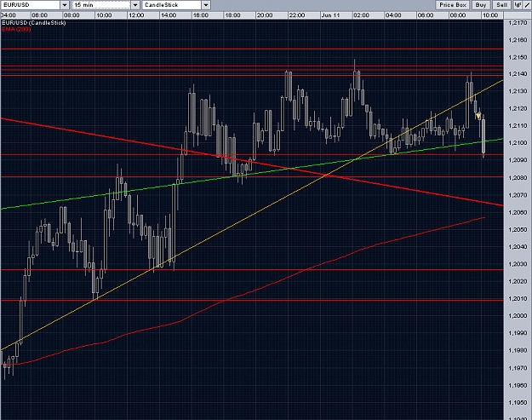Click the 1,2030 price axis label
The image size is (532, 420).
pyautogui.click(x=518, y=264)
